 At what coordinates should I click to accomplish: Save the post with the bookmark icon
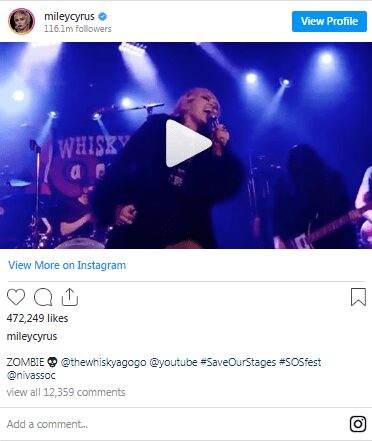[x=358, y=297]
